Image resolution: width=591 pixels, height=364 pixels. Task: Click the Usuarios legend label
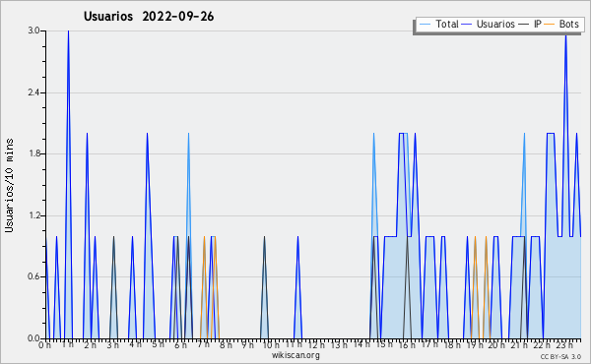[x=495, y=24]
